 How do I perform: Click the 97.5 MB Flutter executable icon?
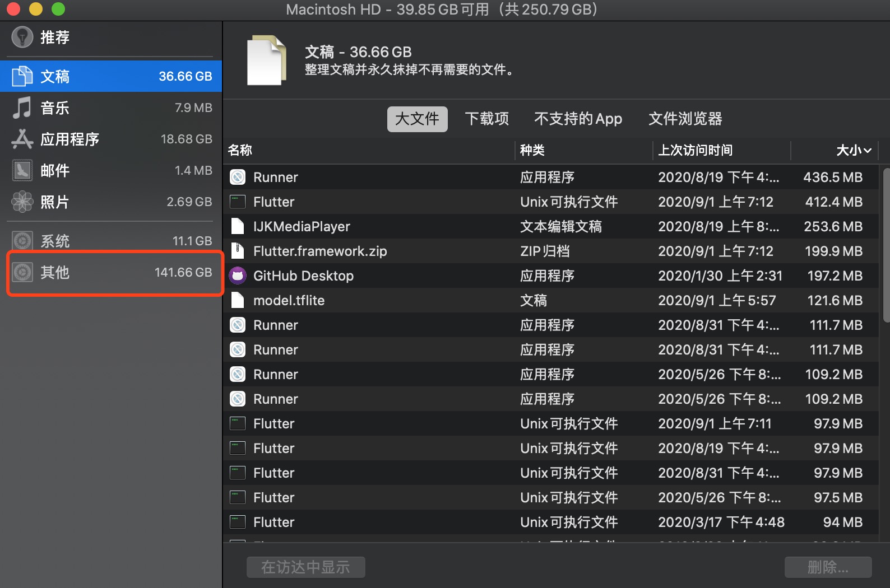click(238, 497)
